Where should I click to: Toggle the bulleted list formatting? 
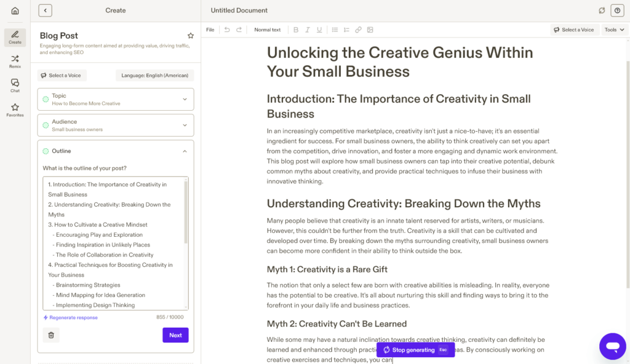pyautogui.click(x=334, y=29)
